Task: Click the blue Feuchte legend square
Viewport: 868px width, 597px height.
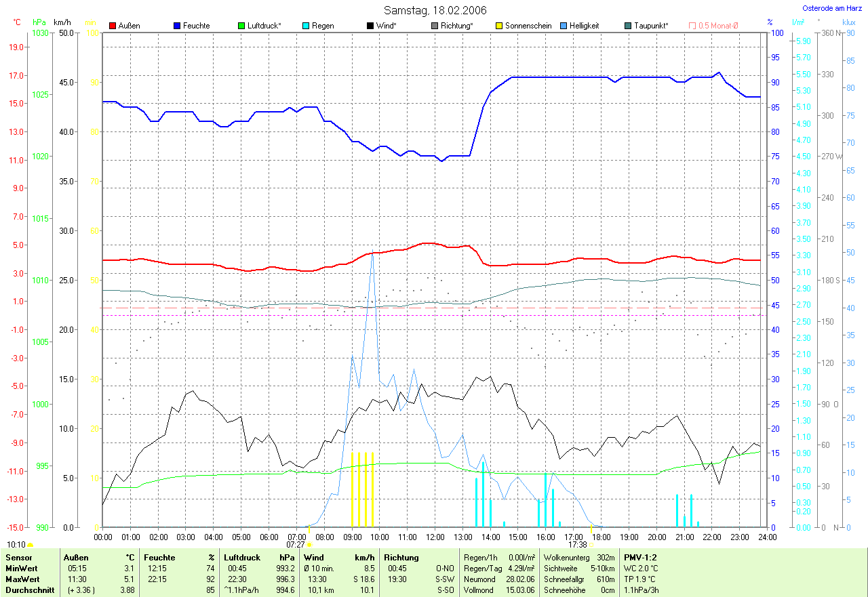Action: click(x=177, y=26)
